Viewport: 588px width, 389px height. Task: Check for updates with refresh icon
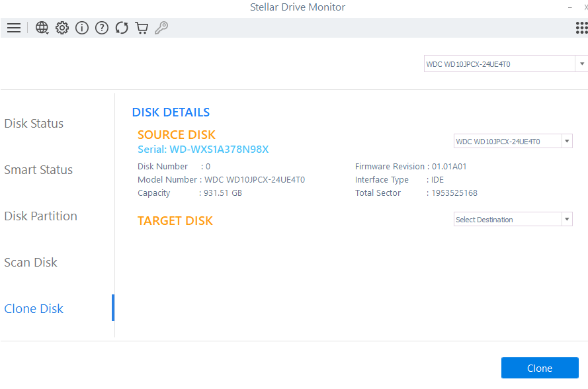pos(122,28)
